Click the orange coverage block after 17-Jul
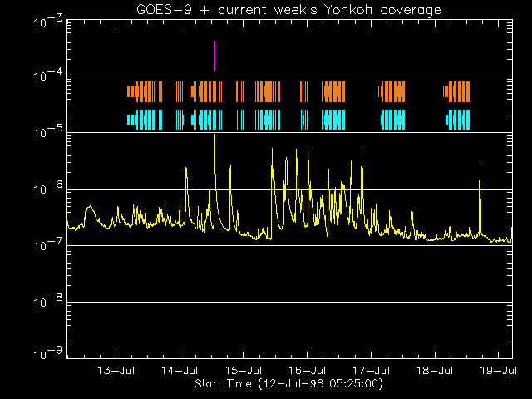This screenshot has width=532, height=399. 392,92
